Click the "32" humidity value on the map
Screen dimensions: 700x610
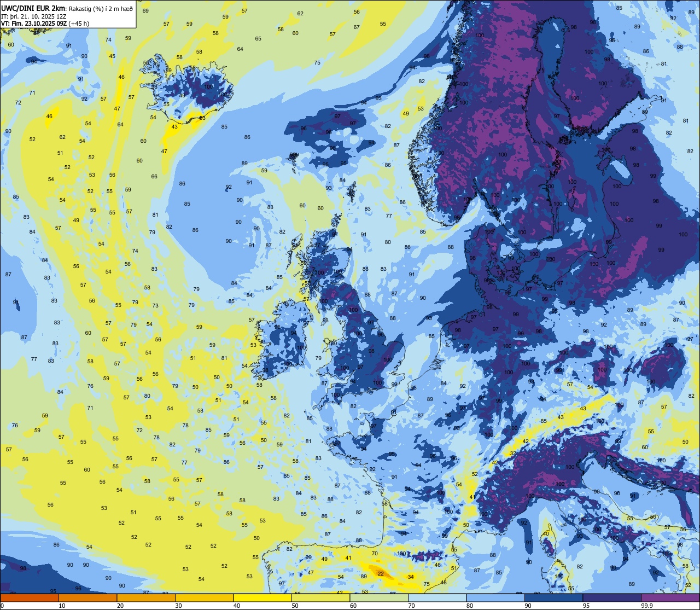tap(513, 454)
